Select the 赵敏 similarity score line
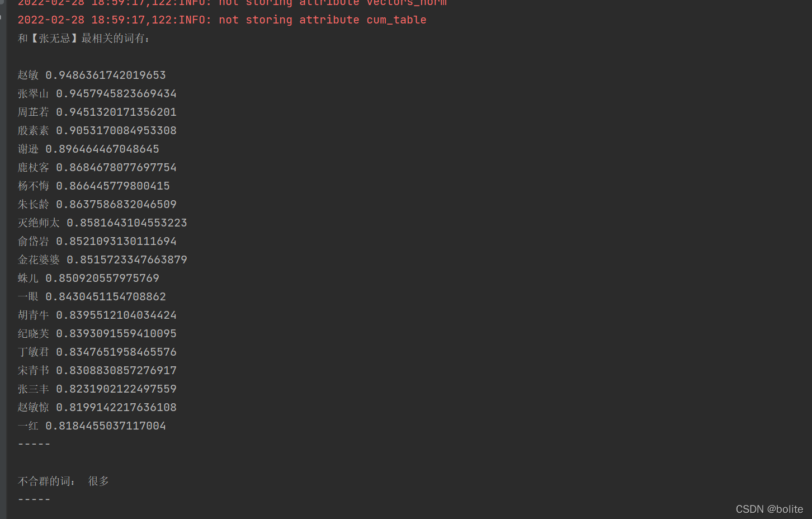The width and height of the screenshot is (812, 519). (92, 75)
